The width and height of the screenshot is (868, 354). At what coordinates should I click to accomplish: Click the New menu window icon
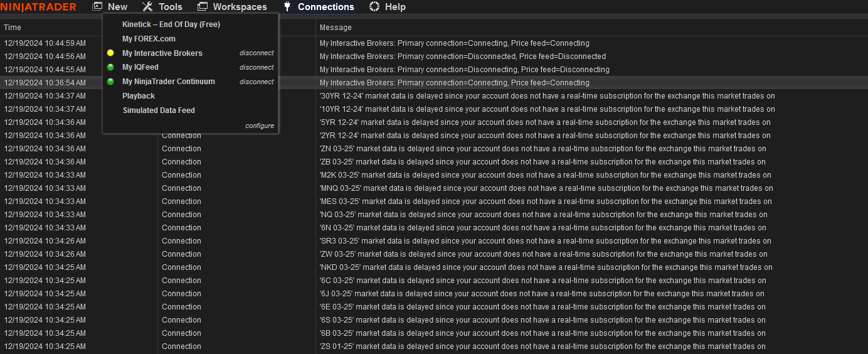point(98,7)
